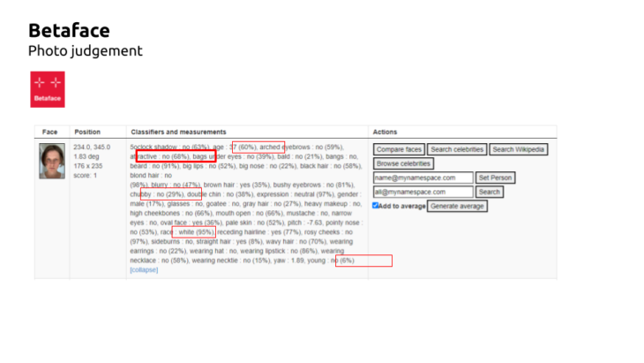The height and width of the screenshot is (363, 644).
Task: Click the Generate average button
Action: click(457, 206)
